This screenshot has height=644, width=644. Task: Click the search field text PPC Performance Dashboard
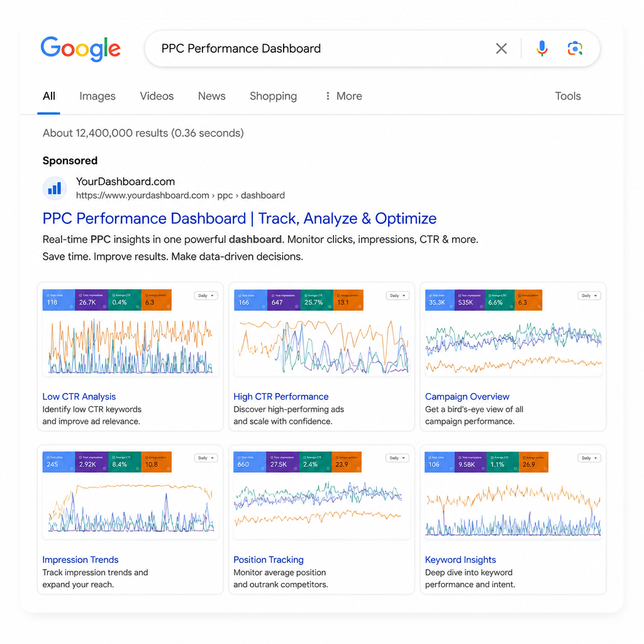pyautogui.click(x=241, y=48)
